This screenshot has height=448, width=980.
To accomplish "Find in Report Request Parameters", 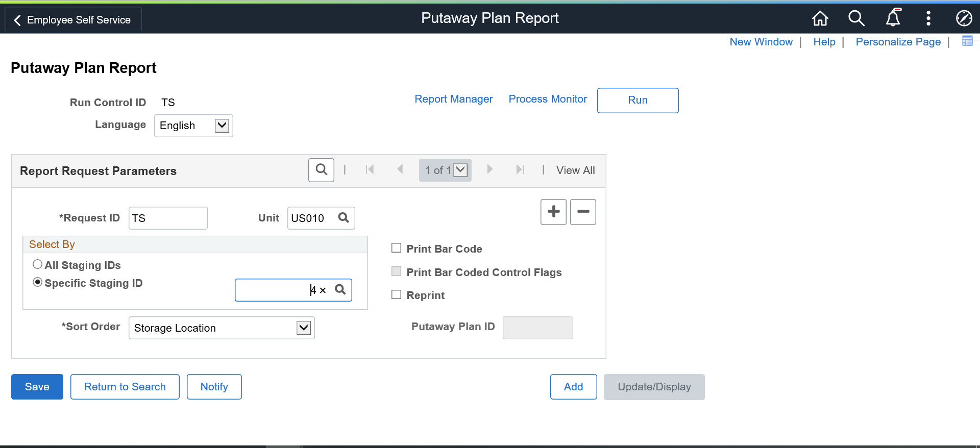I will (321, 170).
